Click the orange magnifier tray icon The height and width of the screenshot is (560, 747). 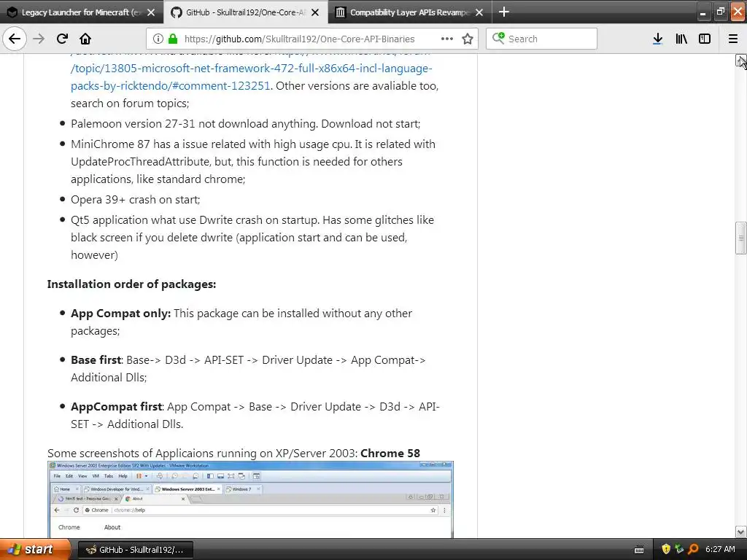click(x=693, y=549)
